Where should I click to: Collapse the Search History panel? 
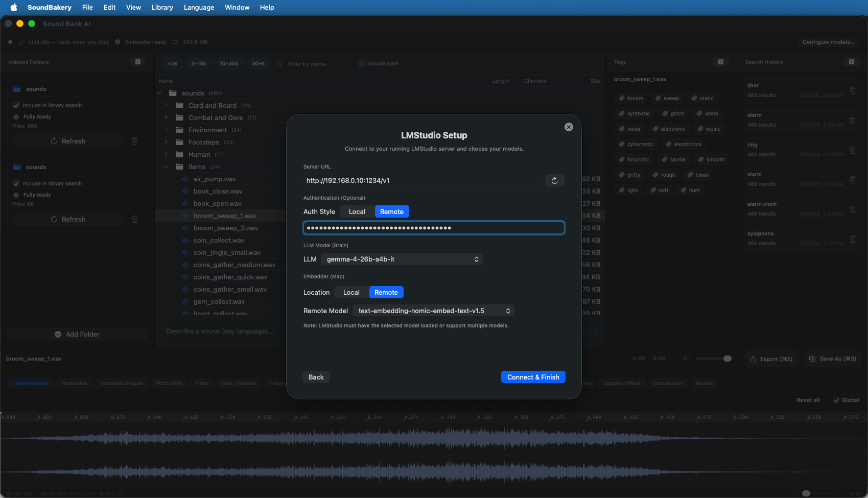(x=852, y=62)
